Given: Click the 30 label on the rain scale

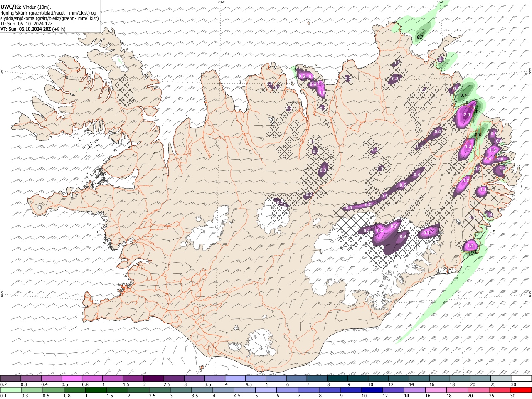Looking at the screenshot, I should coord(513,396).
